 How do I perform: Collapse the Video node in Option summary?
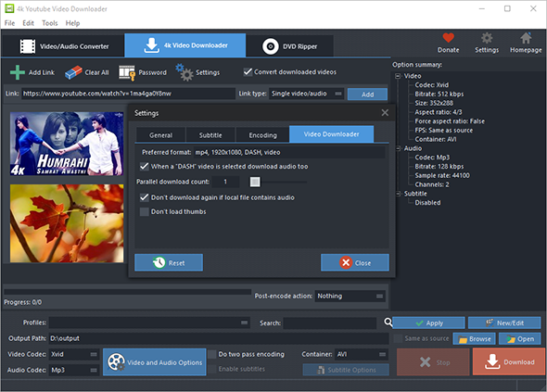(398, 76)
